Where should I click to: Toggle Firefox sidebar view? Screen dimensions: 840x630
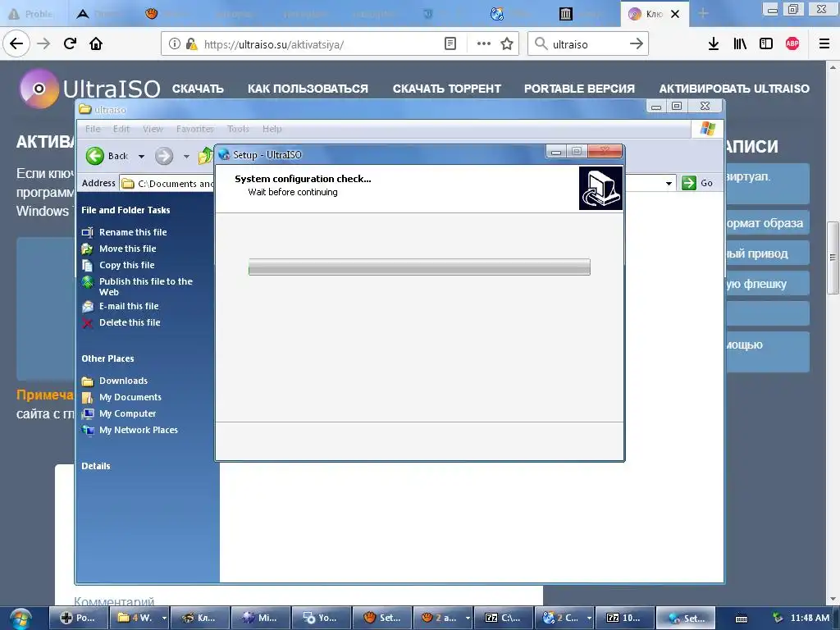click(766, 44)
